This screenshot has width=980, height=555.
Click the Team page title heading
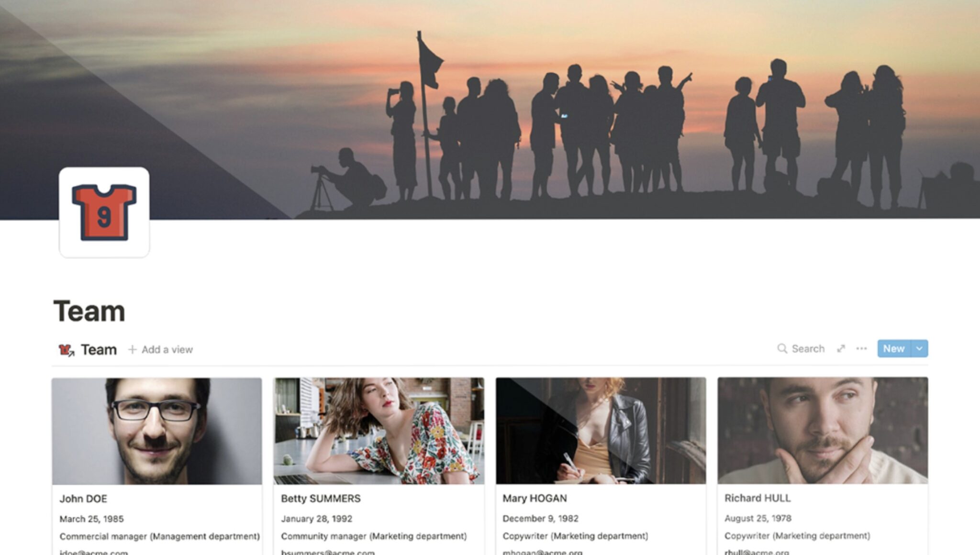pos(89,311)
